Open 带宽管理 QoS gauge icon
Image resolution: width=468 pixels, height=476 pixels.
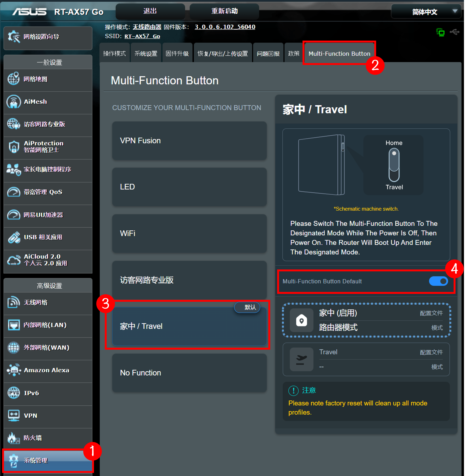(13, 192)
